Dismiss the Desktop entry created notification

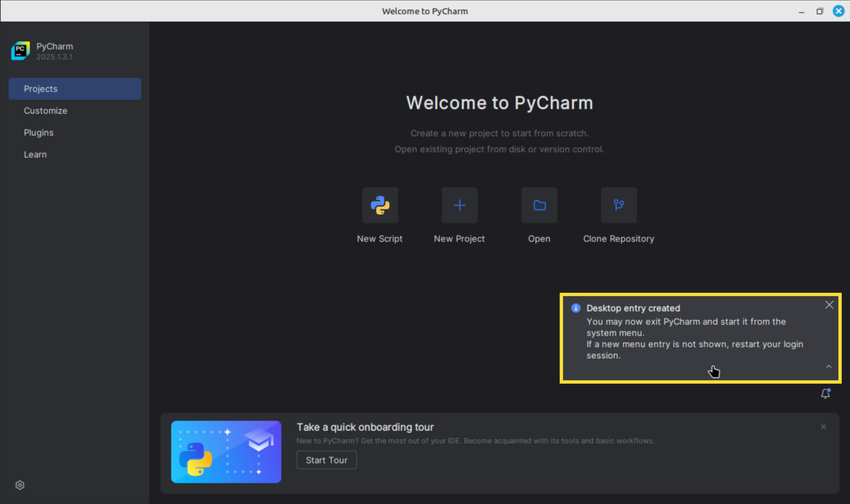point(829,304)
